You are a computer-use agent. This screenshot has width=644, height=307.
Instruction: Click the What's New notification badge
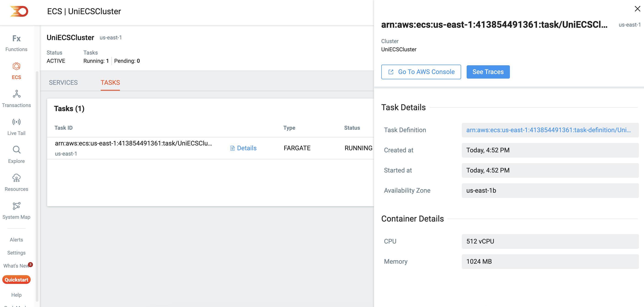[30, 264]
